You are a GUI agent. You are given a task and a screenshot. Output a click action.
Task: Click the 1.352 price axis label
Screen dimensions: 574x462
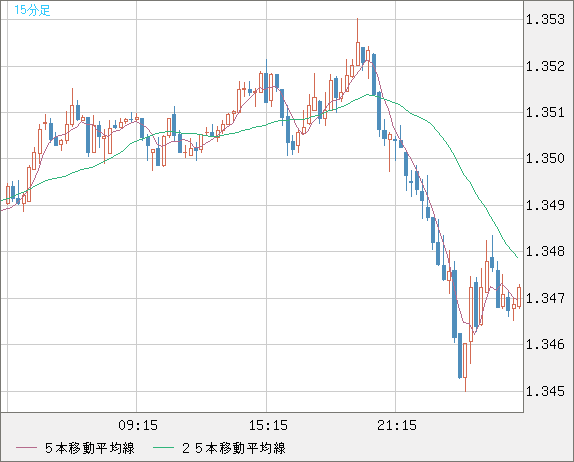pos(545,66)
